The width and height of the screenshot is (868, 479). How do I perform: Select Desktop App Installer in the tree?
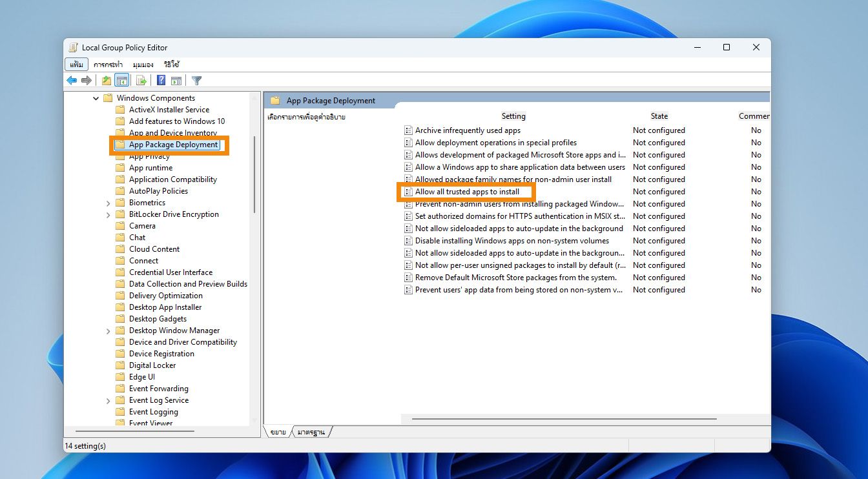pos(165,307)
